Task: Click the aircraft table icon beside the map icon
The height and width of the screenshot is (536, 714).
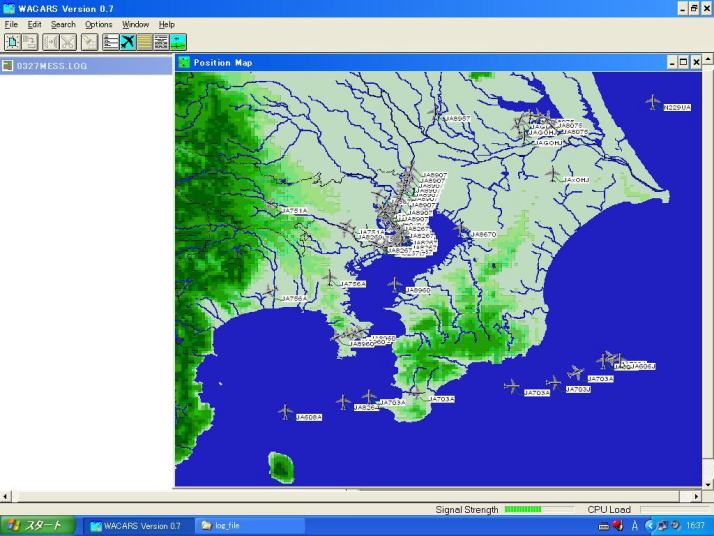Action: [x=161, y=41]
